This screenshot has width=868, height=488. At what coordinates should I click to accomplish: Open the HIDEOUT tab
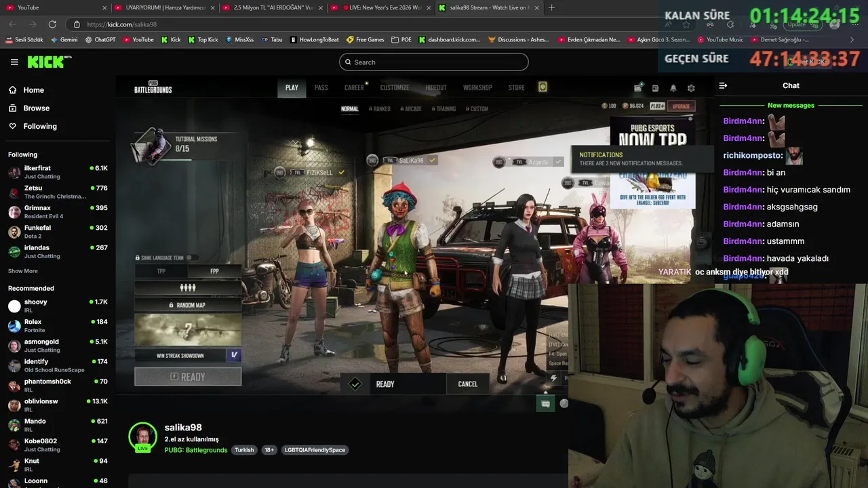(x=436, y=87)
